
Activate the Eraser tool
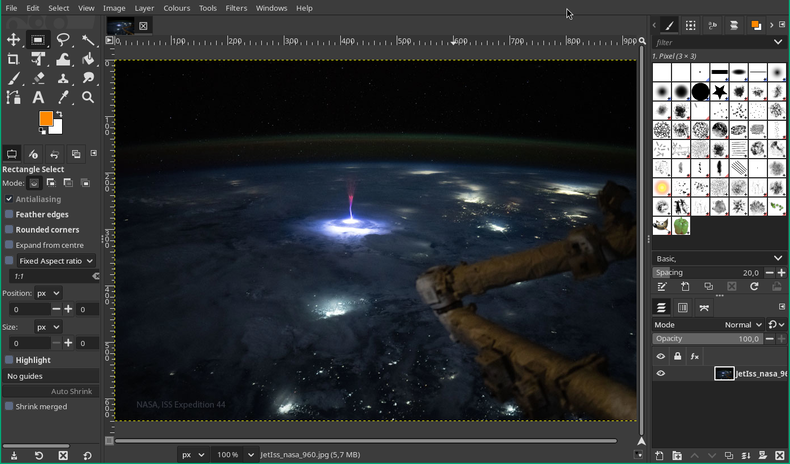coord(38,78)
